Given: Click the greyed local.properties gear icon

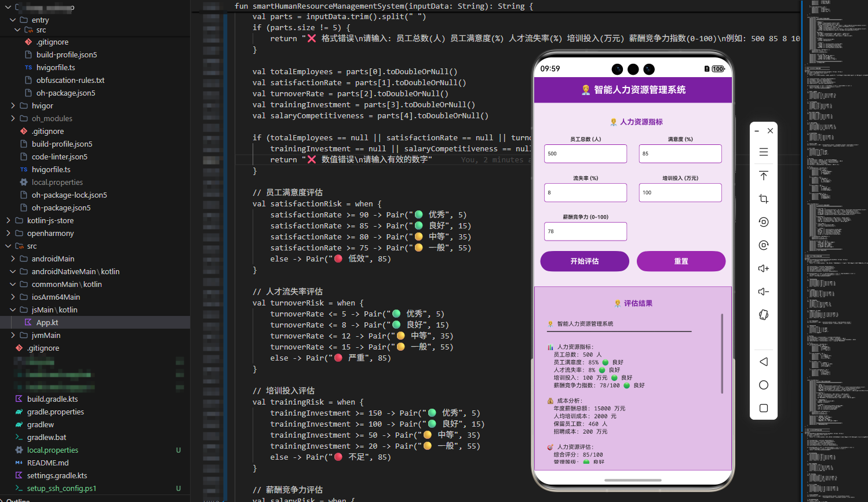Looking at the screenshot, I should (24, 182).
